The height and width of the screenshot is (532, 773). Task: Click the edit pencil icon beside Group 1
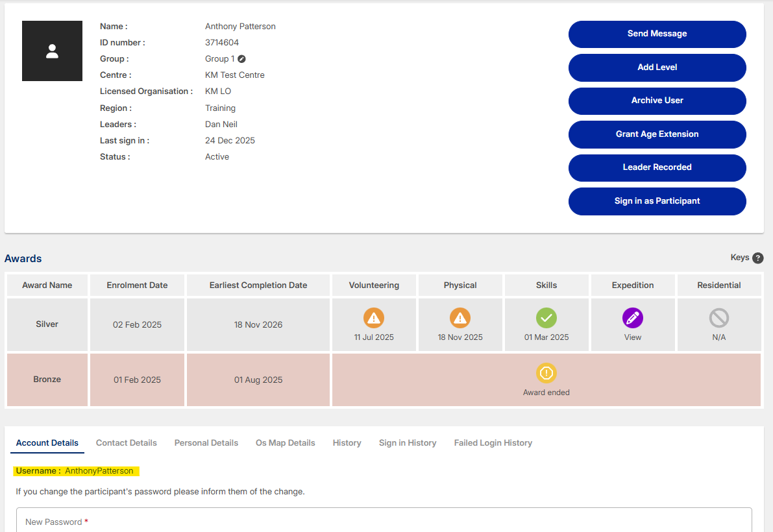point(241,59)
